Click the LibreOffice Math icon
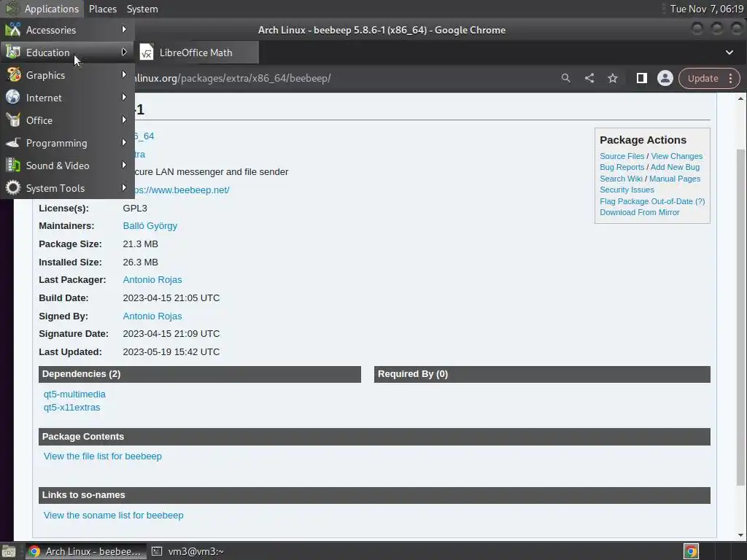 point(147,52)
